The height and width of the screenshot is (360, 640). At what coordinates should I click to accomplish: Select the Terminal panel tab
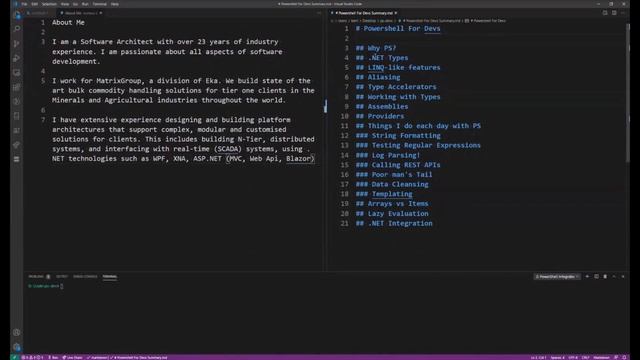(x=109, y=277)
